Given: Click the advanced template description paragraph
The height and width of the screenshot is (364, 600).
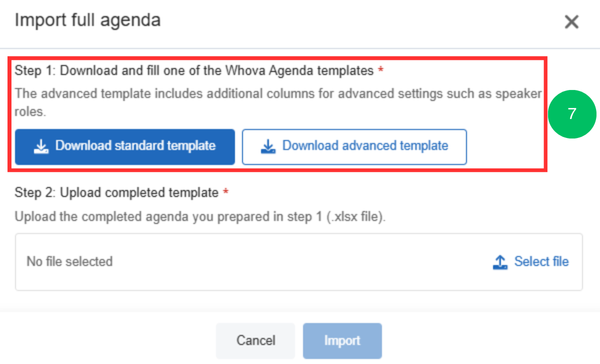Looking at the screenshot, I should point(278,102).
